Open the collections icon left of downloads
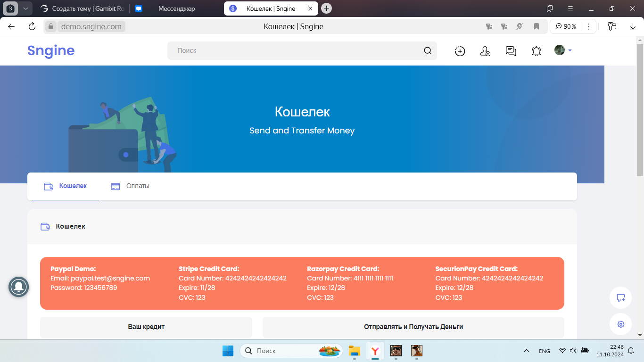 612,26
